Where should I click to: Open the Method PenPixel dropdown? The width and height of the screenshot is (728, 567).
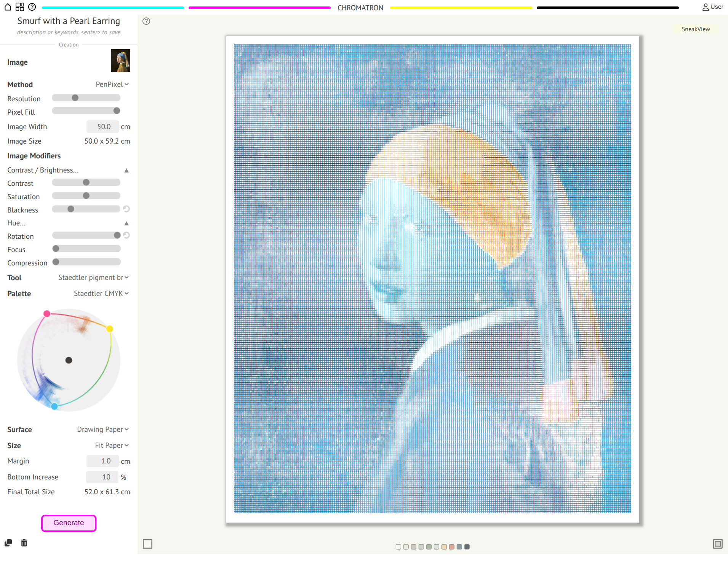(x=112, y=85)
